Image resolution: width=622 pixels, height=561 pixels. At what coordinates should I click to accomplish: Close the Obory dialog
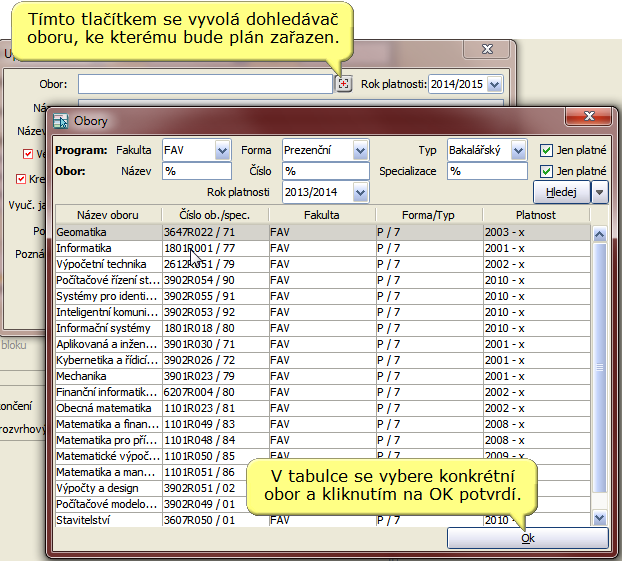tap(589, 116)
